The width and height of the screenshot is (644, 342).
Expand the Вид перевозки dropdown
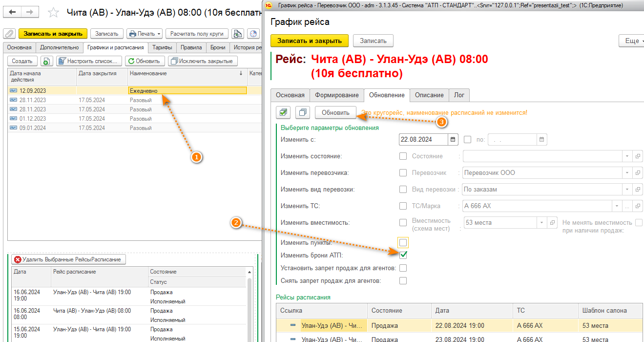click(627, 190)
